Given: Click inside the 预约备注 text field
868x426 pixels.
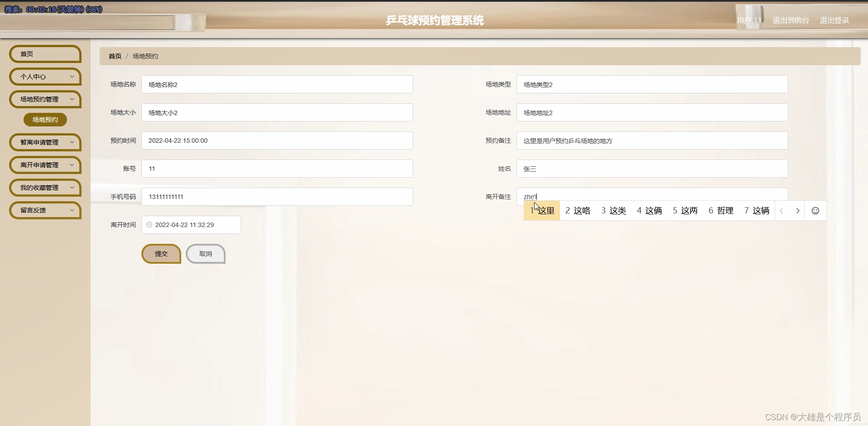Looking at the screenshot, I should 652,140.
